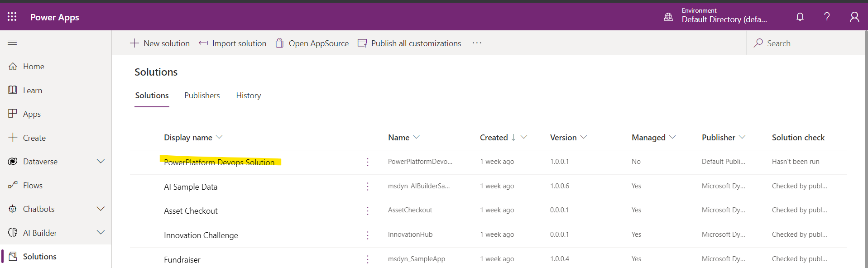Open more options for PowerPlatform Devops Solution
The width and height of the screenshot is (868, 268).
click(x=368, y=162)
